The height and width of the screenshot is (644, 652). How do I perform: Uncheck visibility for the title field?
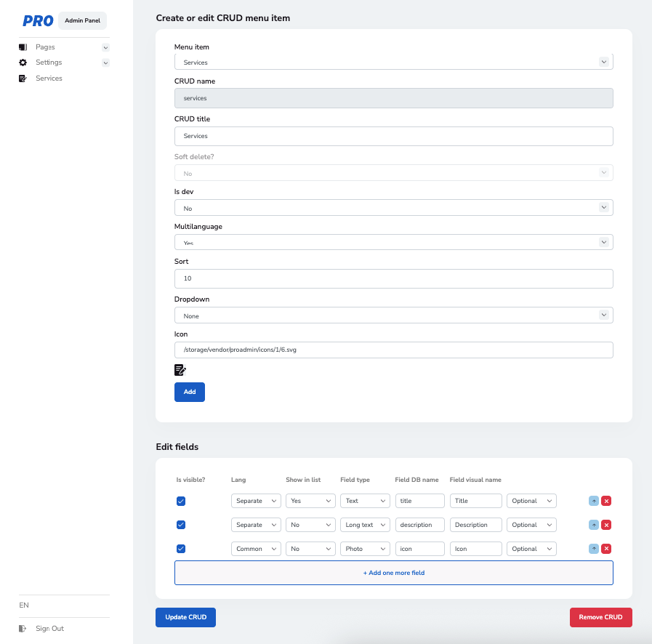[181, 501]
